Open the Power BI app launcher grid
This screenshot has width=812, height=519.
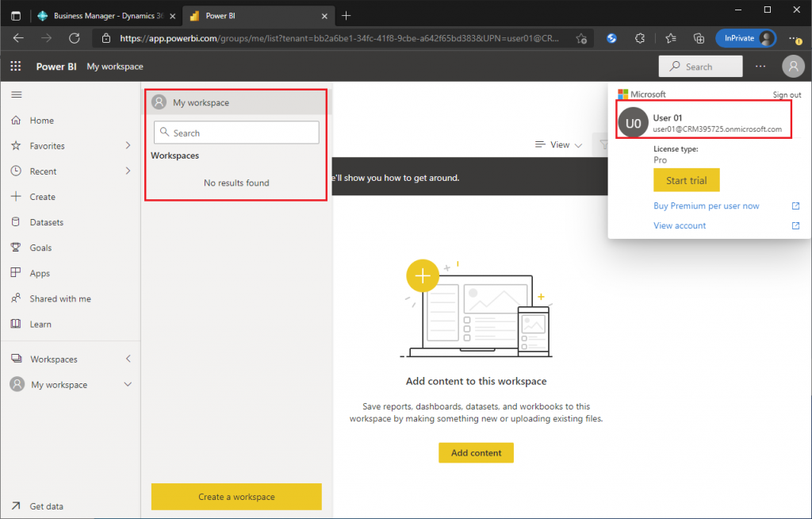click(x=16, y=67)
